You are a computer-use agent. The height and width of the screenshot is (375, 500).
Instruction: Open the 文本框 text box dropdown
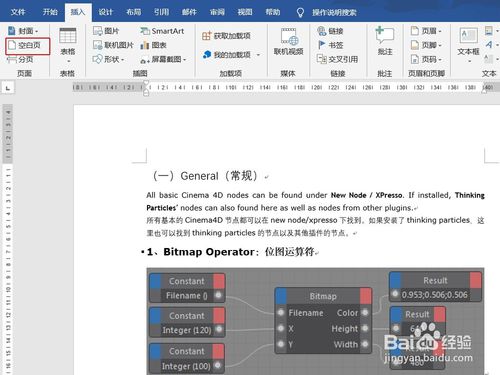468,45
